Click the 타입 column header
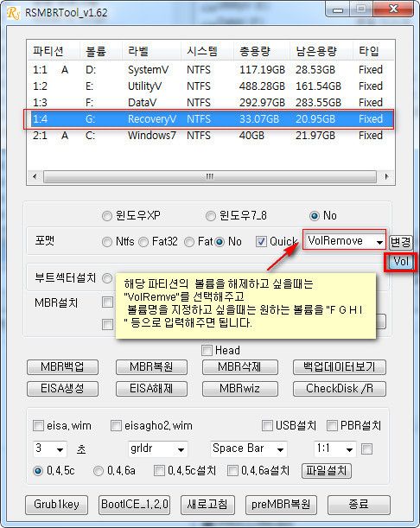 (373, 51)
